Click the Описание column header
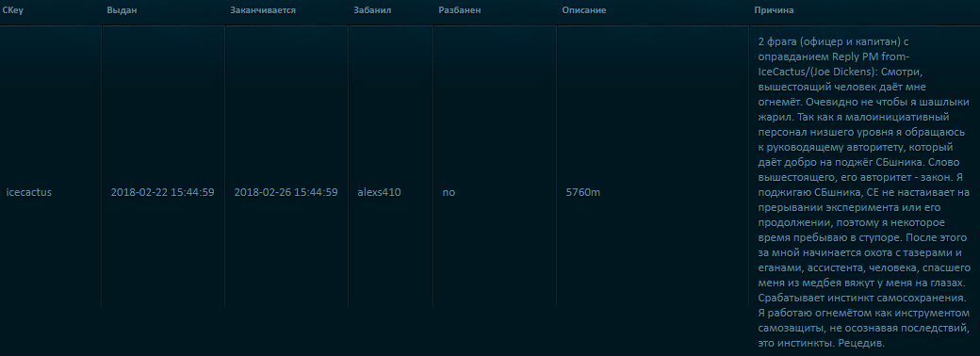The height and width of the screenshot is (356, 980). (583, 10)
